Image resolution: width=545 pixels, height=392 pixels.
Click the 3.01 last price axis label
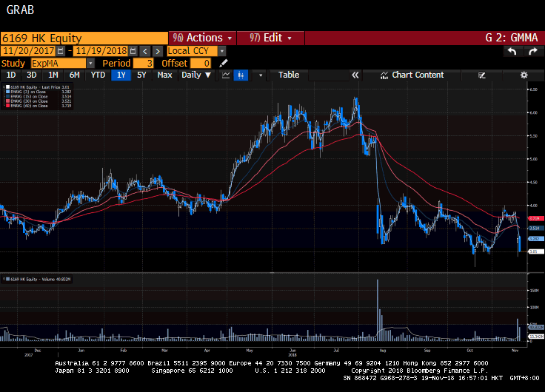tap(535, 251)
